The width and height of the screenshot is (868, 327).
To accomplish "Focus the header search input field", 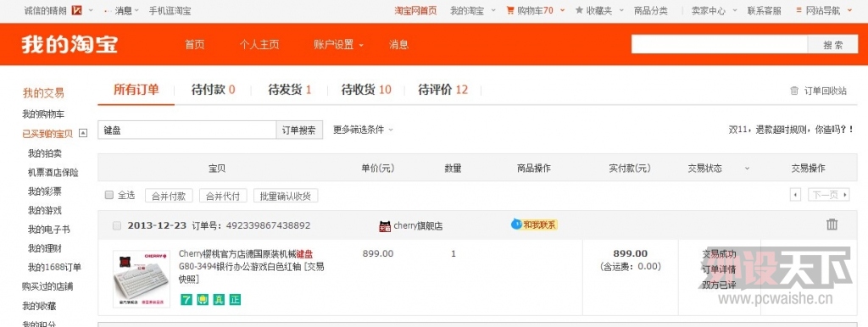I will point(719,45).
